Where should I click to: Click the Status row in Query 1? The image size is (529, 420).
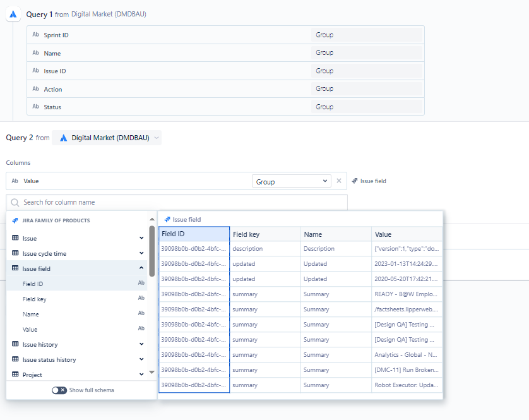point(225,107)
